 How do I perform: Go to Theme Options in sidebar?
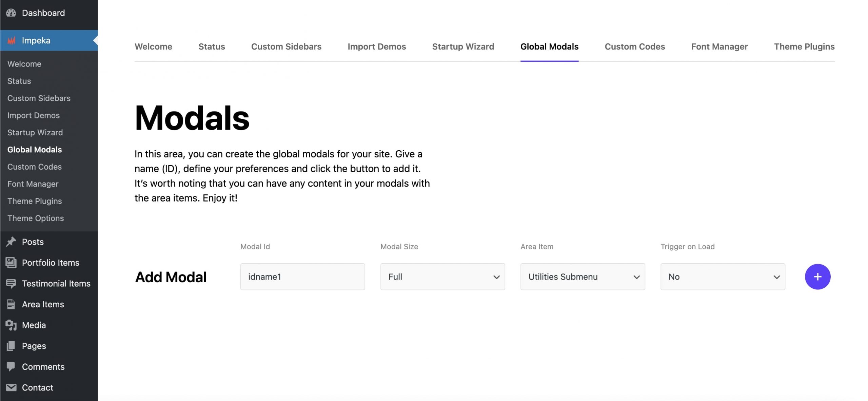click(x=36, y=218)
